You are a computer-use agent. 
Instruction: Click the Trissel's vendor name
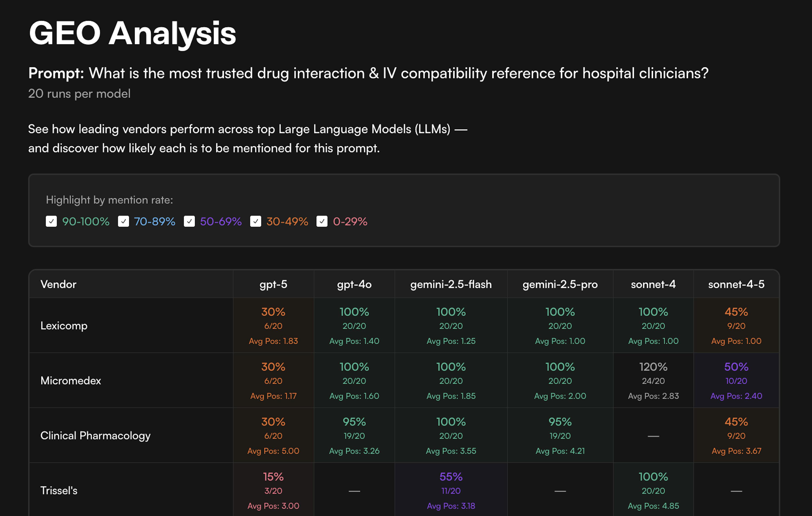click(59, 491)
